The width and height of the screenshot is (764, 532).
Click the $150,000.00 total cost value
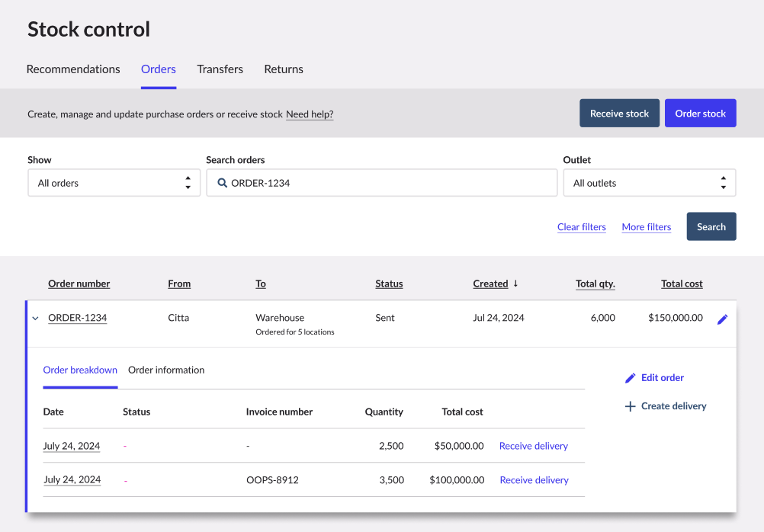(676, 318)
